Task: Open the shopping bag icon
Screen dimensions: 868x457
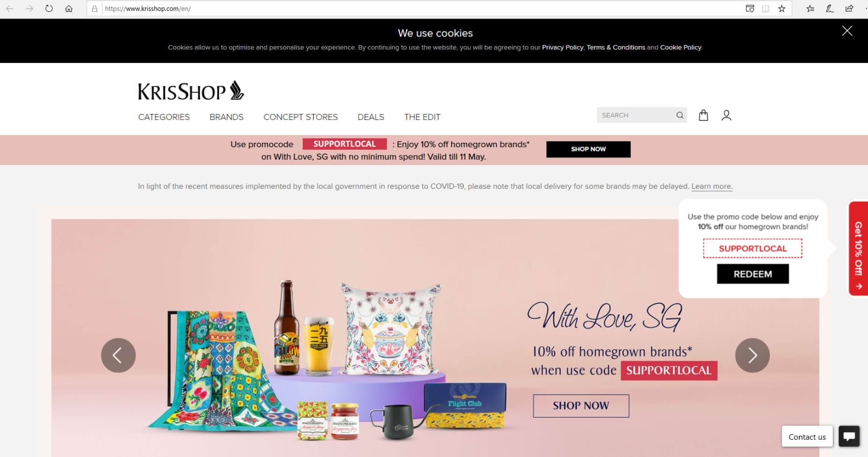Action: tap(703, 115)
